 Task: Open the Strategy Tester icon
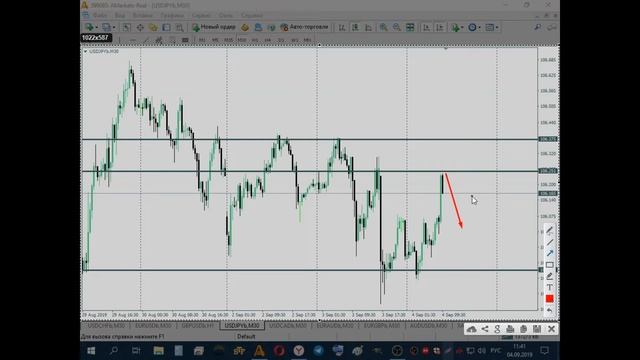pyautogui.click(x=180, y=27)
